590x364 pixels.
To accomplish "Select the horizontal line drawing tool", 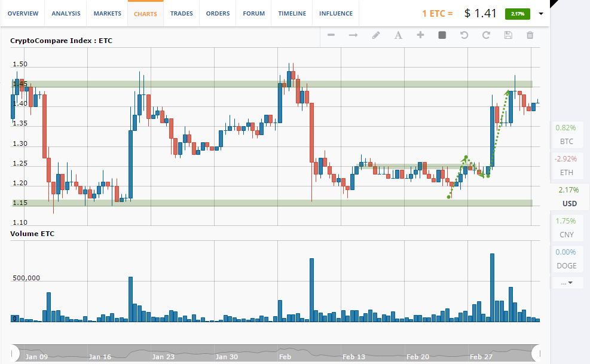I will point(331,35).
